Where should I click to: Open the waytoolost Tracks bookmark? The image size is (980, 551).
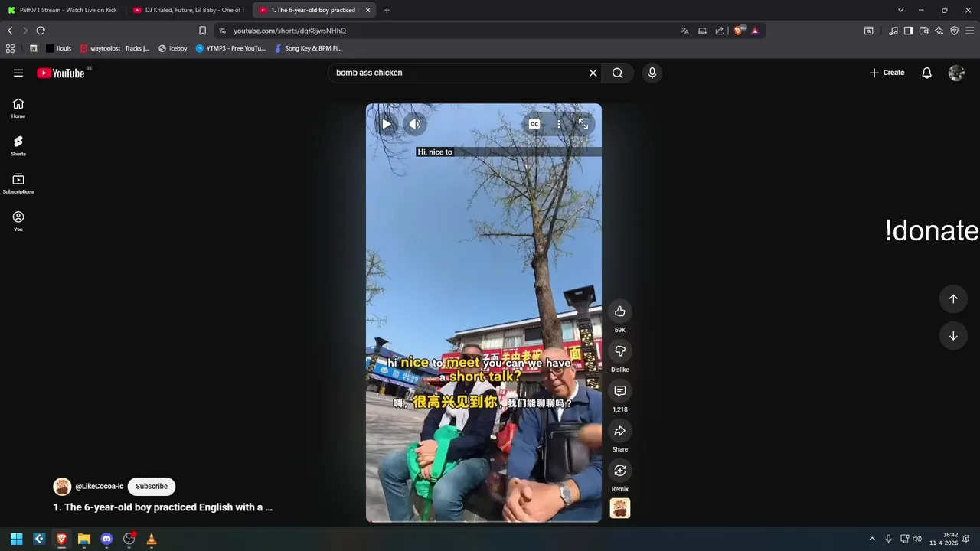point(115,48)
